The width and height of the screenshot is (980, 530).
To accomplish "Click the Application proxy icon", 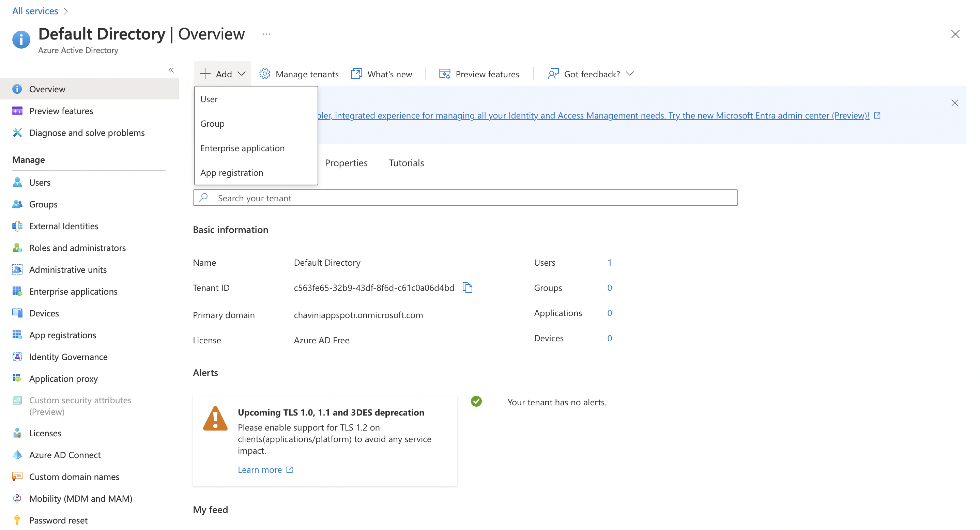I will pyautogui.click(x=17, y=378).
